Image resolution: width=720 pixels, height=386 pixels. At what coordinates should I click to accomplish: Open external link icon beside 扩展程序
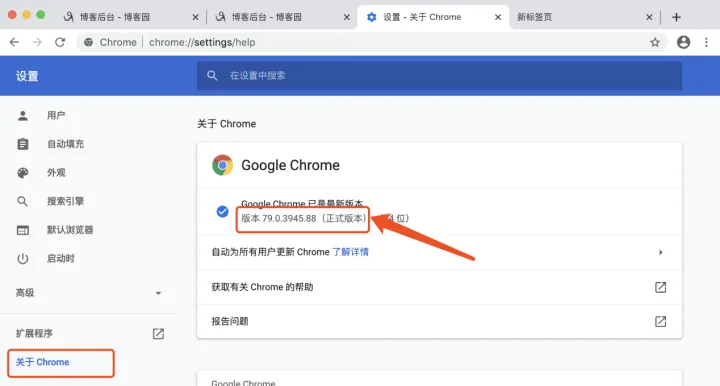pyautogui.click(x=158, y=334)
